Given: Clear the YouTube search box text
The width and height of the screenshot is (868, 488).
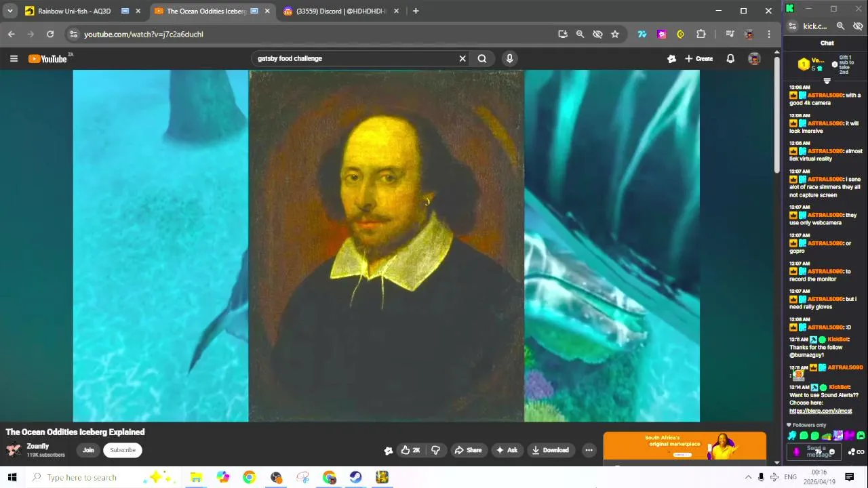Looking at the screenshot, I should point(462,58).
